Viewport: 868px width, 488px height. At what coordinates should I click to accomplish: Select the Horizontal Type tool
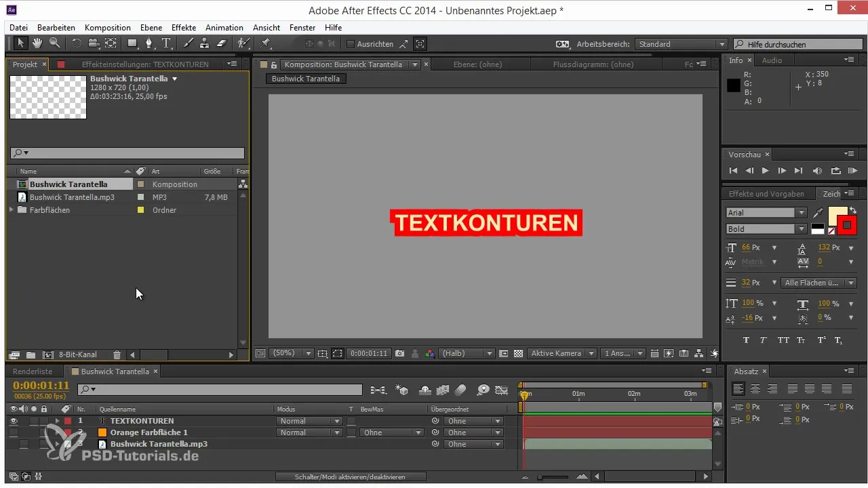pyautogui.click(x=167, y=43)
